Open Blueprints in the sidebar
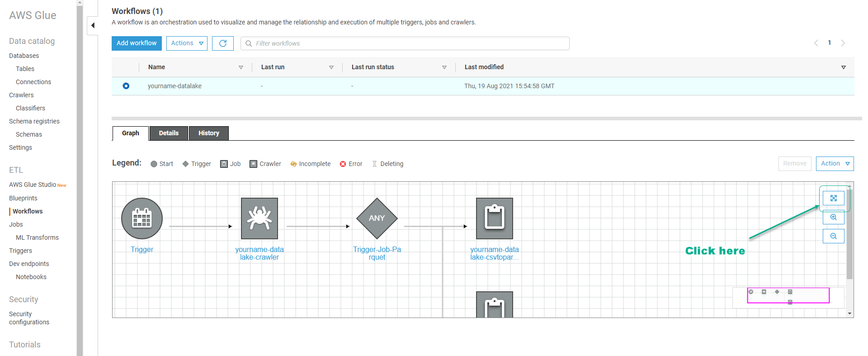868x356 pixels. pos(23,198)
